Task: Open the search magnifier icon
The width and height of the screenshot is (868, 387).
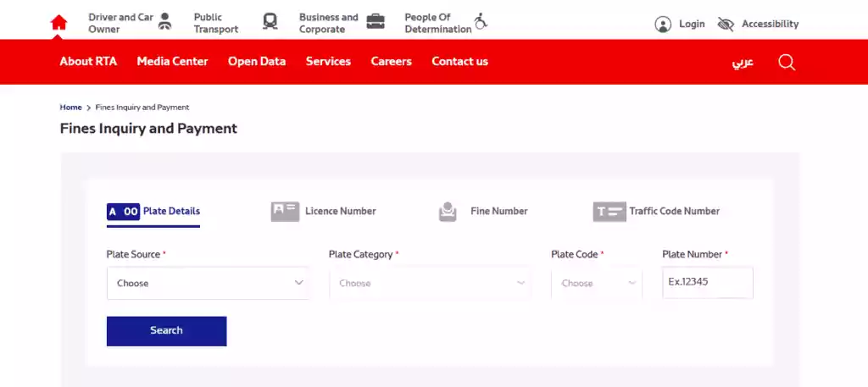Action: coord(787,62)
